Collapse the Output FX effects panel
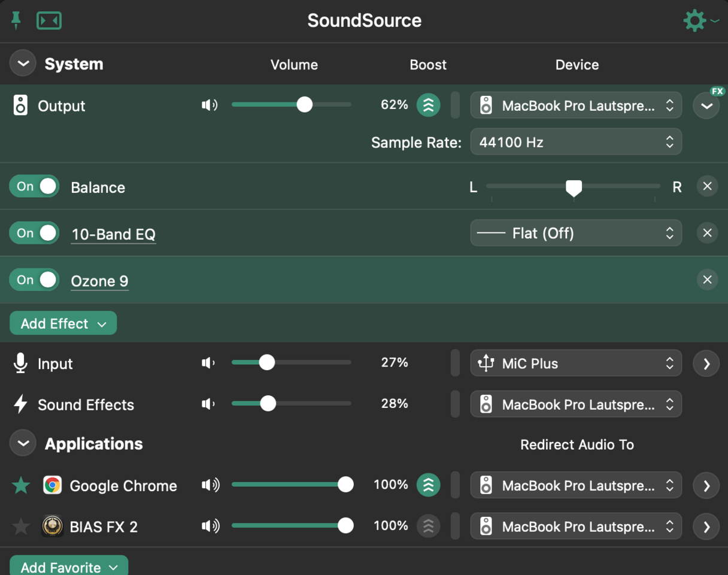The image size is (728, 575). point(706,106)
